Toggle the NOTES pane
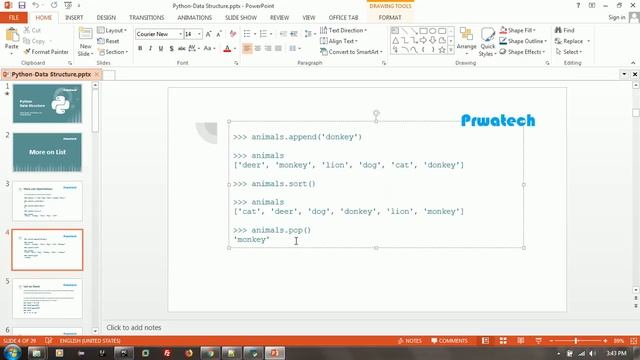640x360 pixels. click(x=410, y=341)
